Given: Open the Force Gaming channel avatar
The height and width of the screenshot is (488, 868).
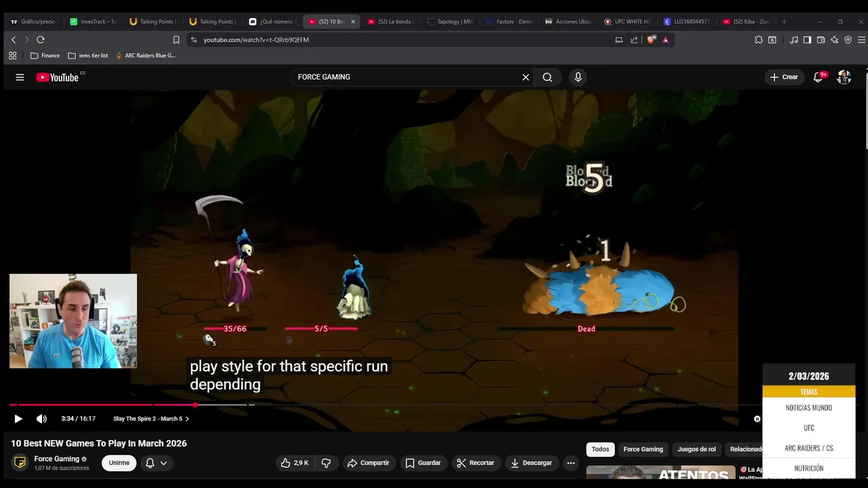Looking at the screenshot, I should [x=20, y=463].
